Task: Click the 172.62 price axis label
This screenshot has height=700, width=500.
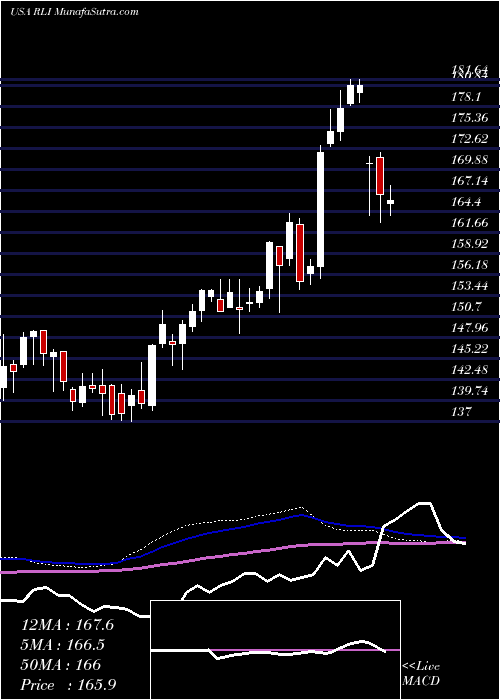Action: coord(469,139)
